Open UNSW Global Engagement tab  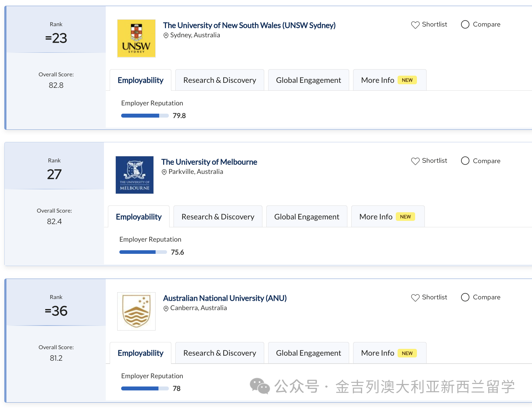tap(309, 80)
